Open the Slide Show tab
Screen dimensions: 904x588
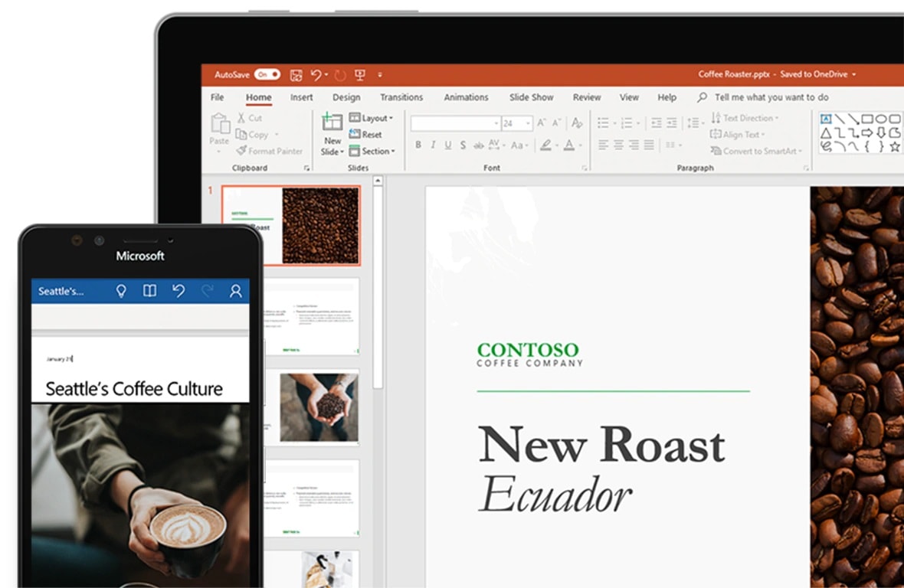click(x=531, y=97)
